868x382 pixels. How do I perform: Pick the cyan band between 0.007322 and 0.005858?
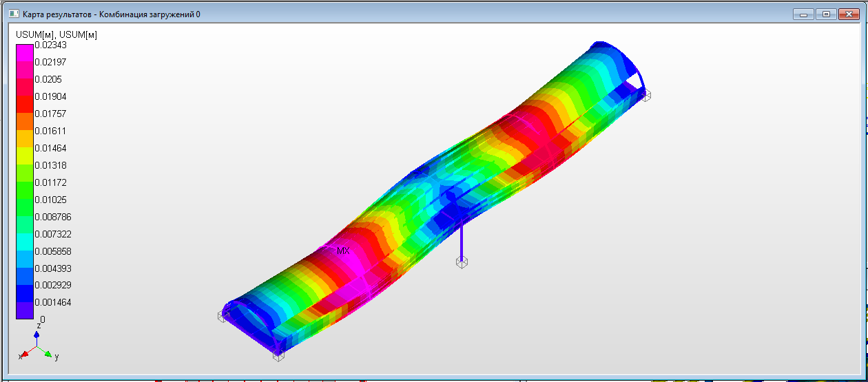25,242
